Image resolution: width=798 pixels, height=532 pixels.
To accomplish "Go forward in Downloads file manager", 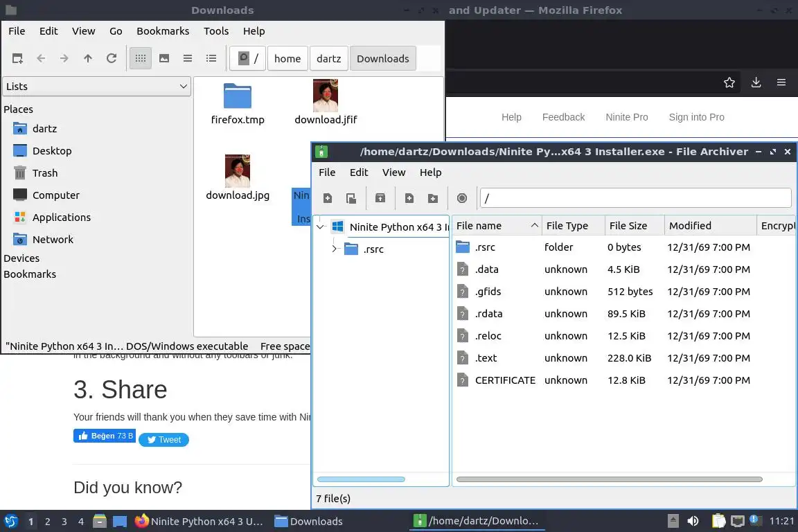I will (64, 59).
